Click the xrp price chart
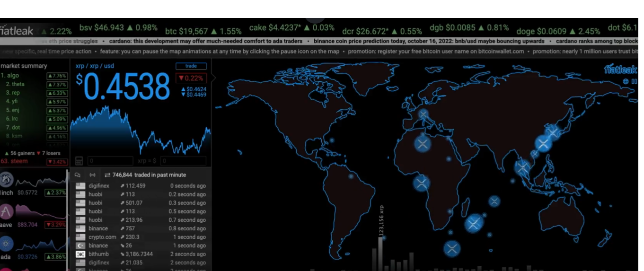Image resolution: width=644 pixels, height=271 pixels. pos(141,130)
